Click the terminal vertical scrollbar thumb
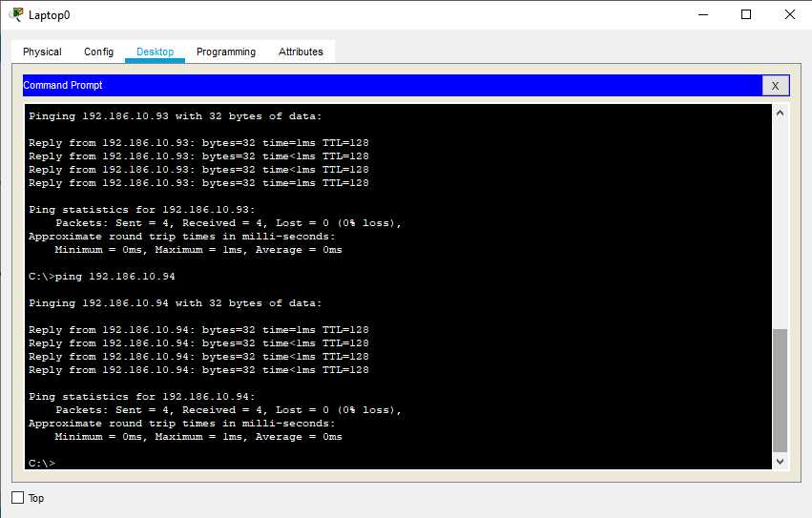The image size is (812, 518). [780, 390]
